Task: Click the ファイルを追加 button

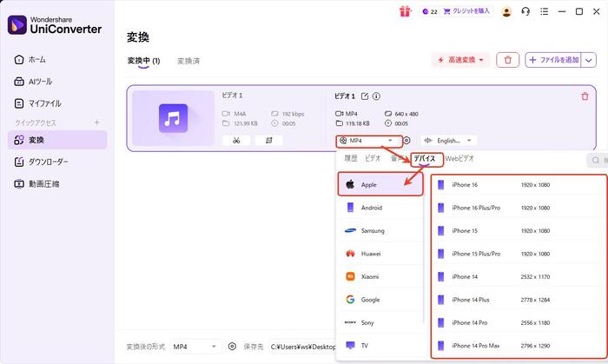Action: tap(553, 60)
